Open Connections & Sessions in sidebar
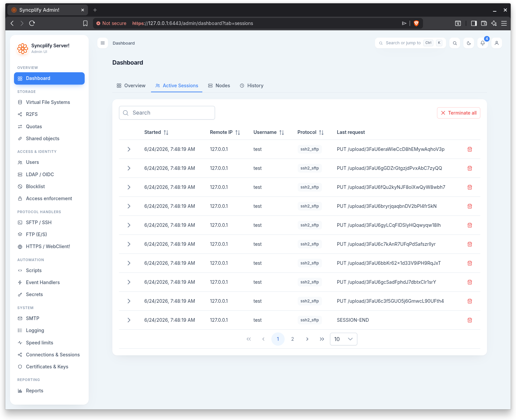This screenshot has width=516, height=420. [49, 355]
